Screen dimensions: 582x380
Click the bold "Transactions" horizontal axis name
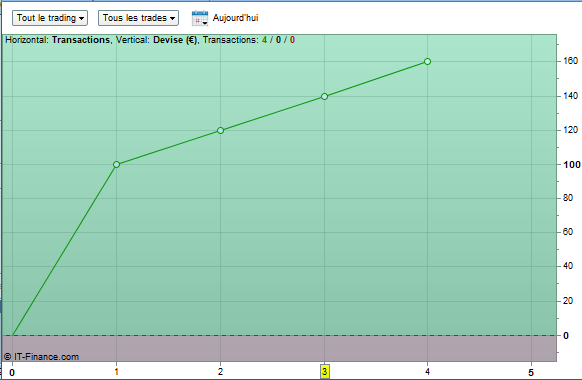[81, 40]
